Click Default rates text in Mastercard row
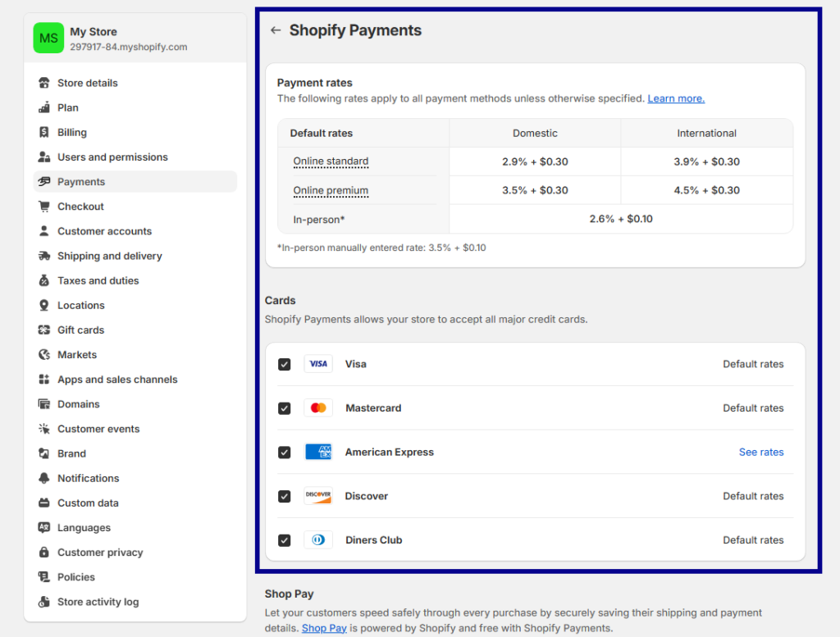Image resolution: width=840 pixels, height=637 pixels. pyautogui.click(x=753, y=408)
